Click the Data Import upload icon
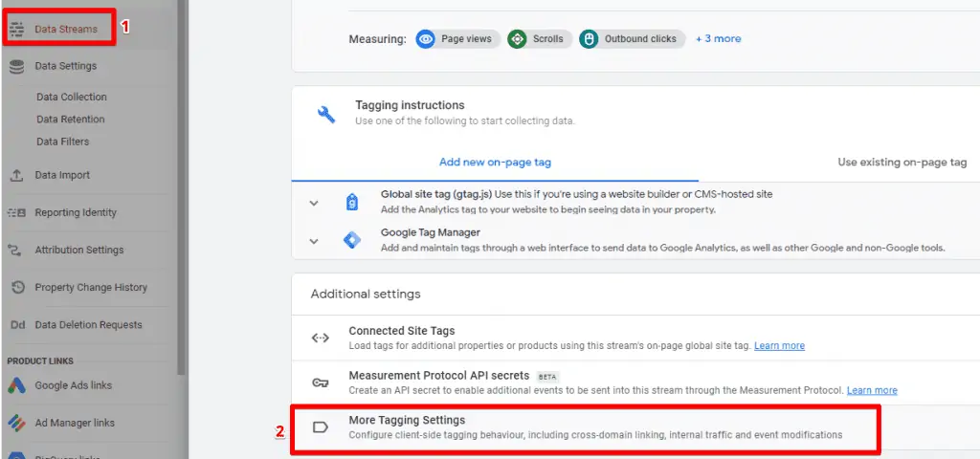This screenshot has width=980, height=459. [x=17, y=176]
